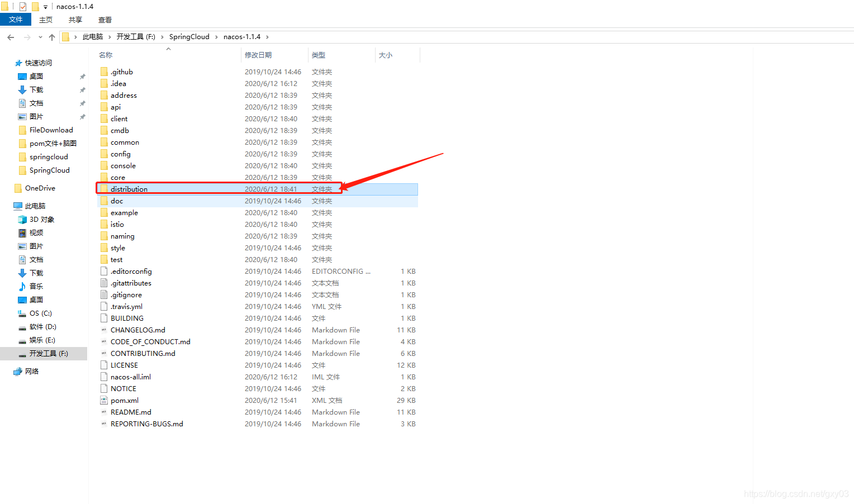Select the naming folder

pyautogui.click(x=122, y=236)
